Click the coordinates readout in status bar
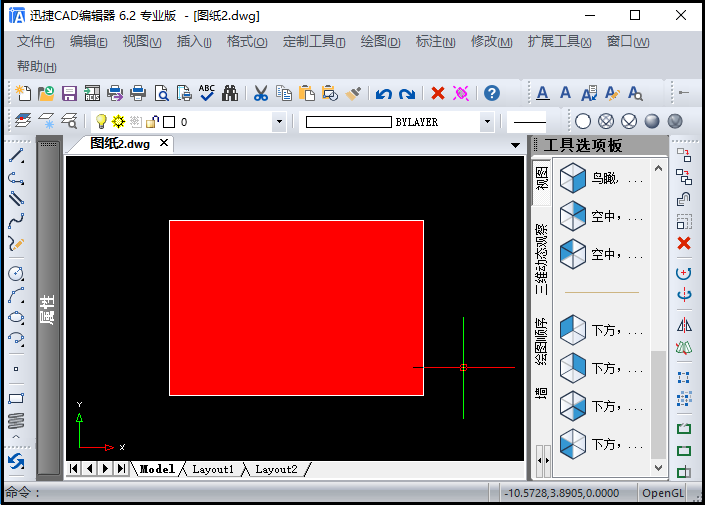This screenshot has width=705, height=505. [x=562, y=493]
